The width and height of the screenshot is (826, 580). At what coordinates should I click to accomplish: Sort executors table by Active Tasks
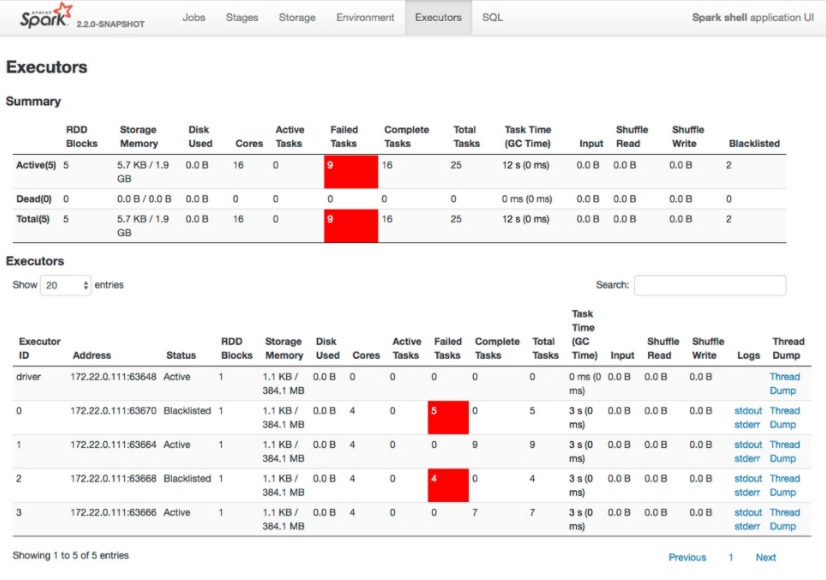click(406, 348)
